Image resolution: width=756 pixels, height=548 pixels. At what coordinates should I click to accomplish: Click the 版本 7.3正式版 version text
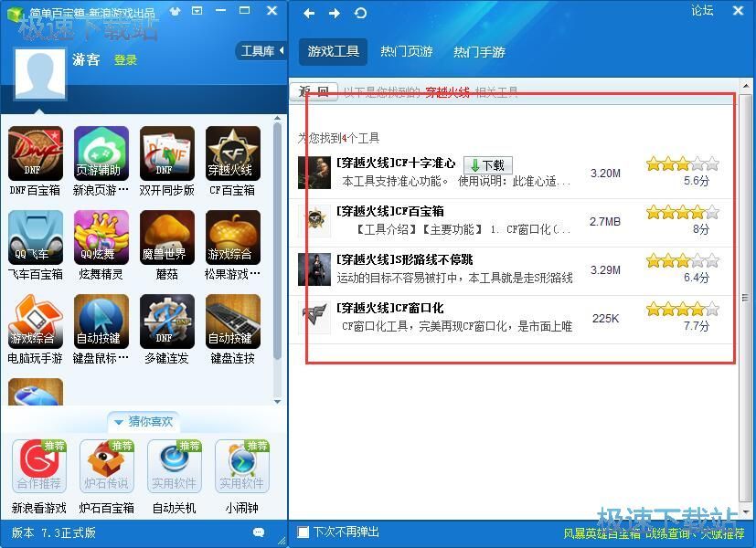click(x=54, y=532)
